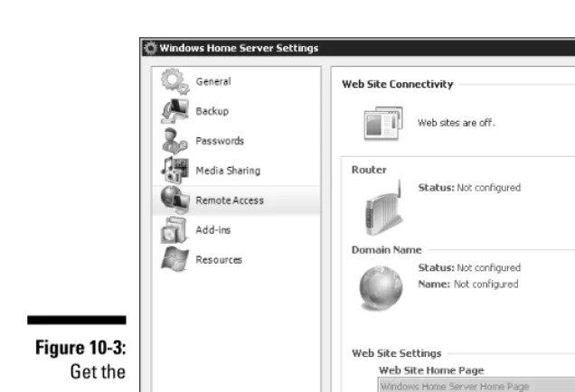
Task: Select the Passwords settings tab
Action: click(237, 141)
